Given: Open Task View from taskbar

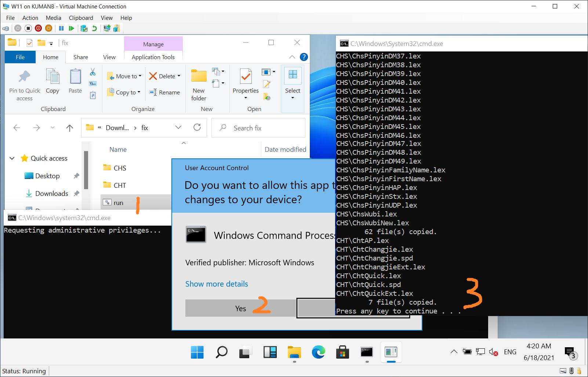Looking at the screenshot, I should pos(246,352).
